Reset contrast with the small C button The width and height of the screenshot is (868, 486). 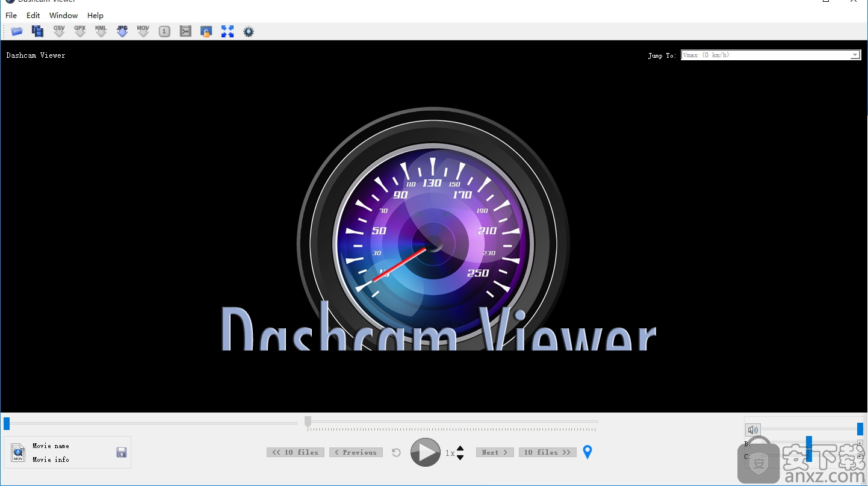pyautogui.click(x=860, y=456)
